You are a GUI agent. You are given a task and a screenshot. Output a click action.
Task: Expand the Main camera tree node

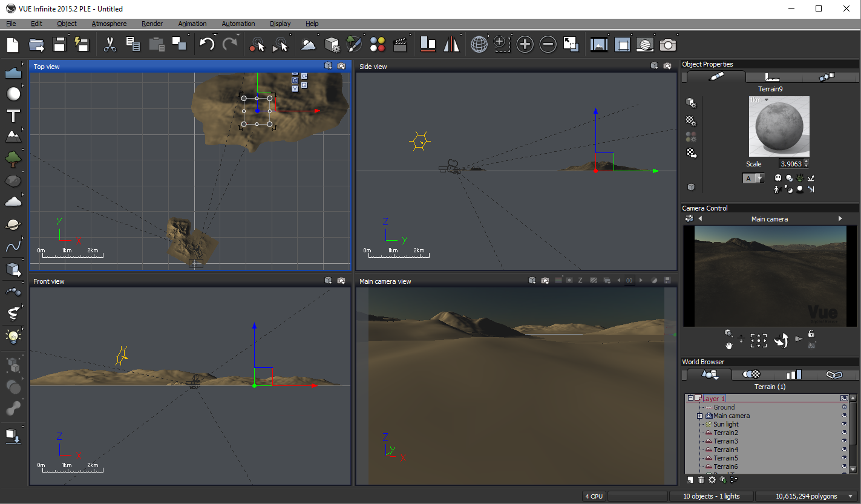click(699, 416)
